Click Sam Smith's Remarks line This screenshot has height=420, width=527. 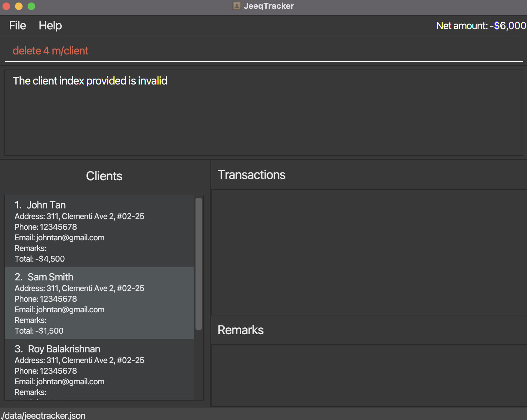pos(31,320)
